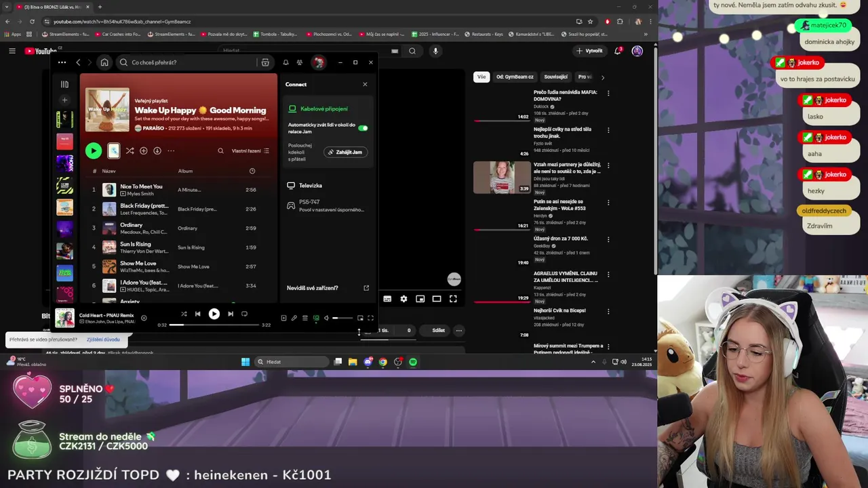Open YouTube hamburger guide menu
This screenshot has width=868, height=488.
tap(12, 51)
